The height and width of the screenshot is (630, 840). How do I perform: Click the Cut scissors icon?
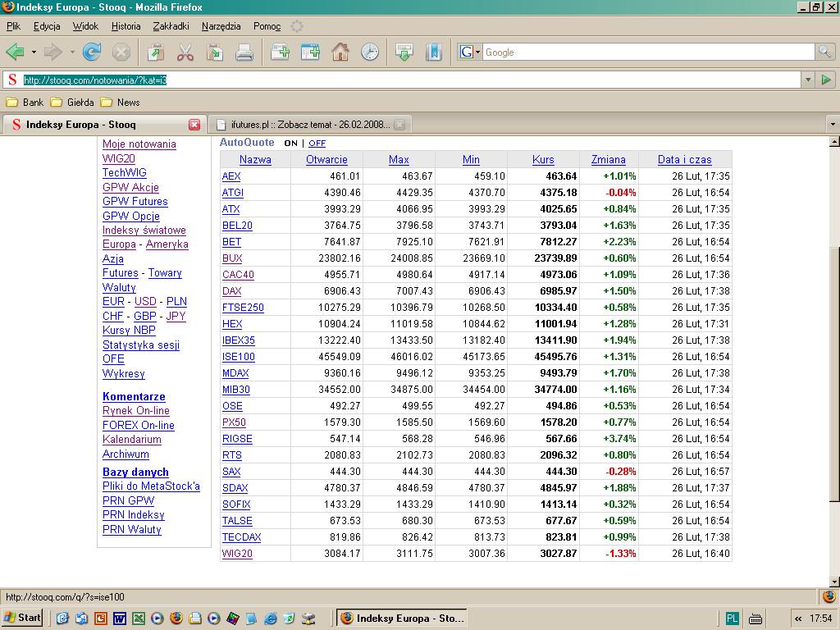pos(185,52)
